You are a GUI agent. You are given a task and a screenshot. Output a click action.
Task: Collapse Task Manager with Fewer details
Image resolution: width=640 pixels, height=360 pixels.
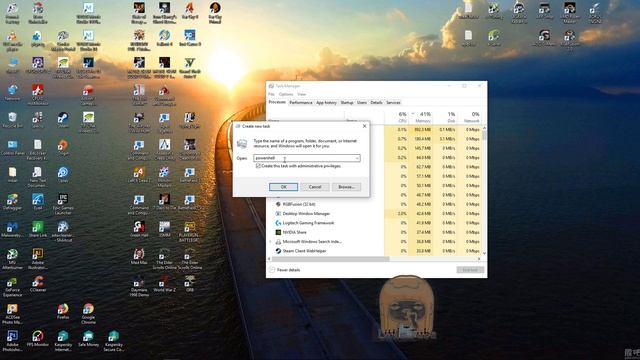[284, 270]
